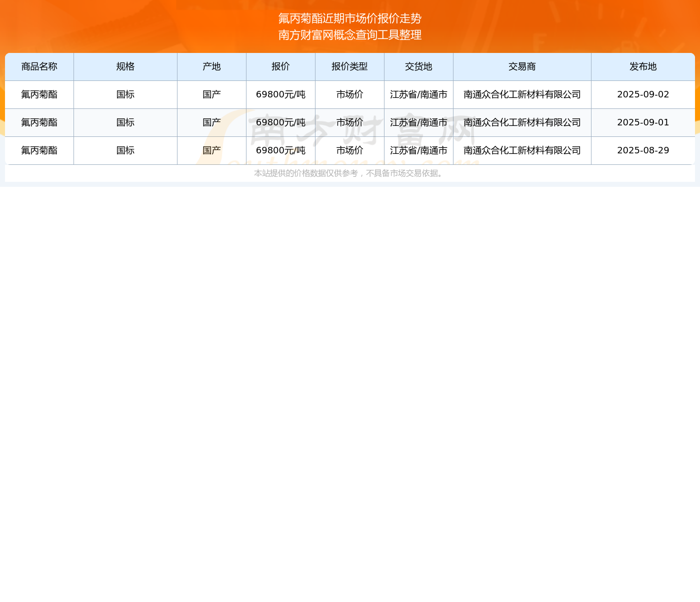700x602 pixels.
Task: Click 市场价 in the 2025-09-02 row
Action: [x=350, y=94]
